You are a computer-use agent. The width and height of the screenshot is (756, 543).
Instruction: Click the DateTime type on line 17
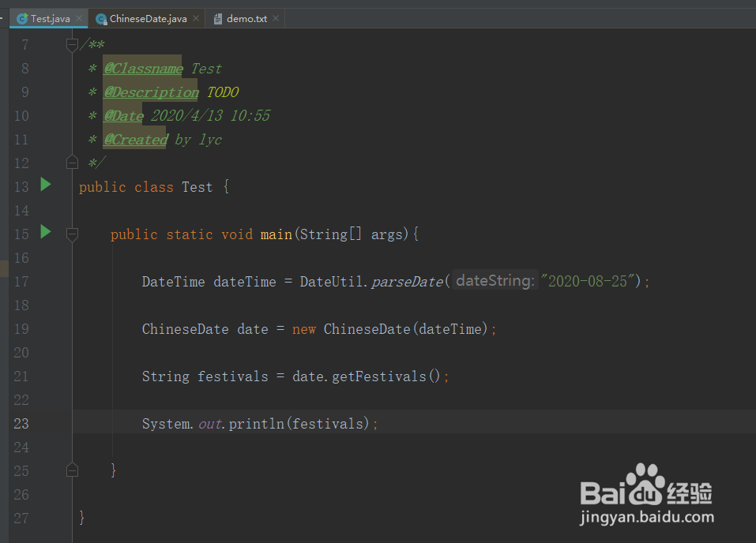[x=173, y=282]
